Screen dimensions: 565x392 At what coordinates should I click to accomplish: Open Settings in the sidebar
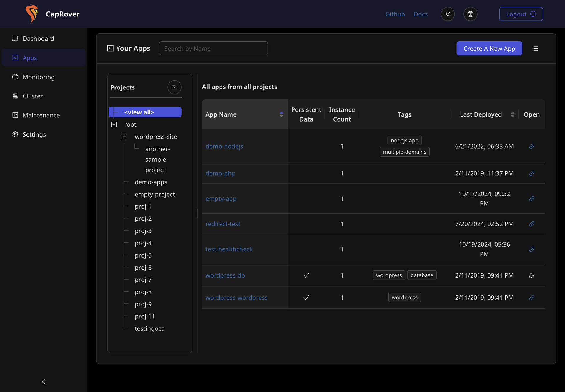click(44, 134)
